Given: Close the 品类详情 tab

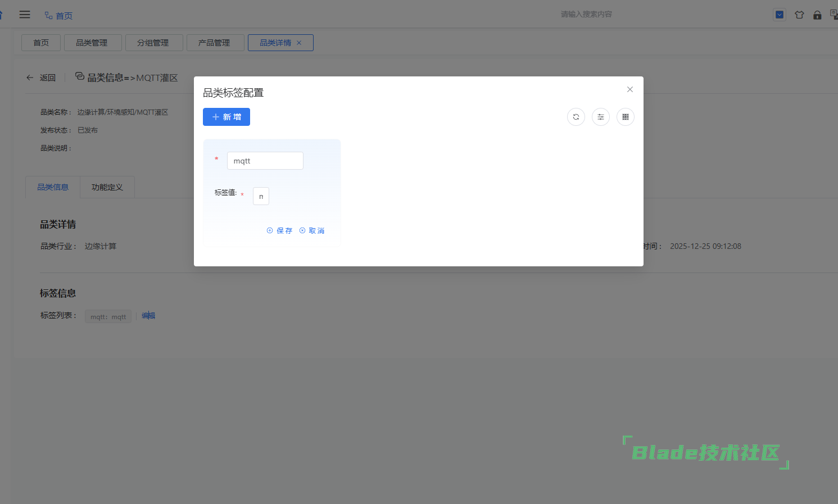Looking at the screenshot, I should (x=299, y=43).
